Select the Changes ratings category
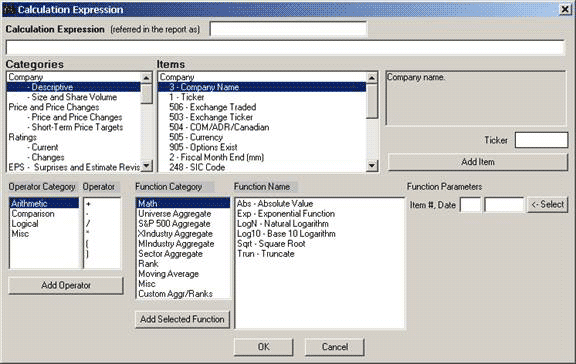 click(x=73, y=157)
